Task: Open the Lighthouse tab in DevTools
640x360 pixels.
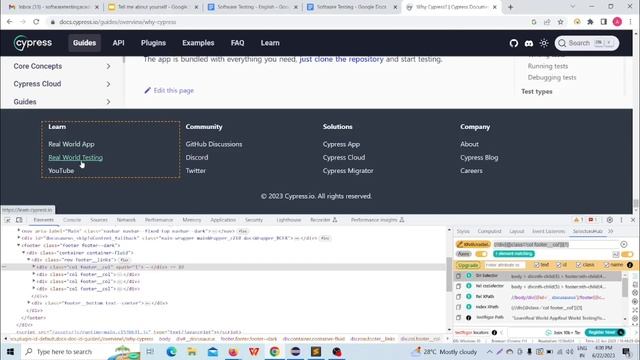Action: click(289, 220)
